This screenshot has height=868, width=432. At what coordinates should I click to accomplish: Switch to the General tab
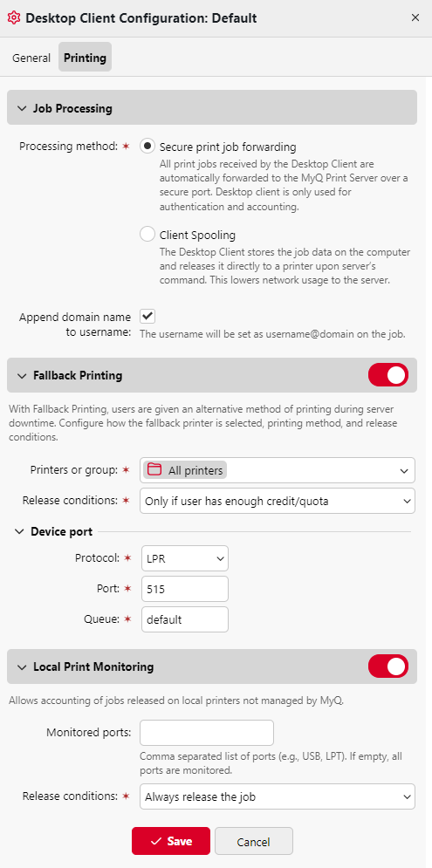pos(31,58)
